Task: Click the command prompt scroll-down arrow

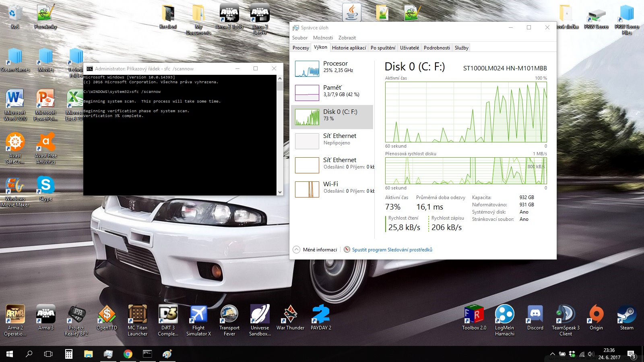Action: coord(280,192)
